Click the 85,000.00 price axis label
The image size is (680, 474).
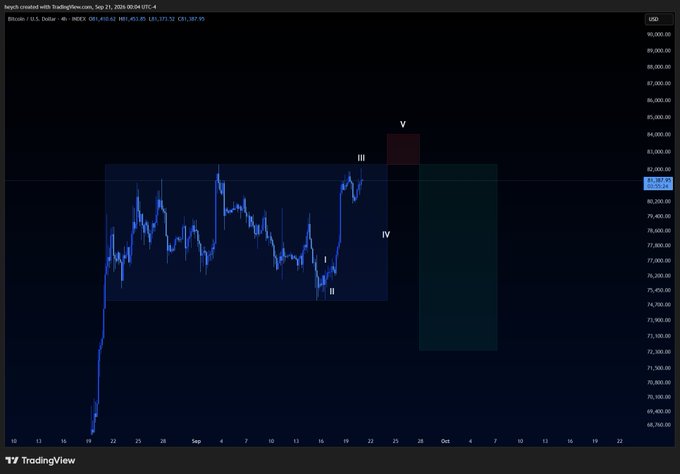pos(659,117)
